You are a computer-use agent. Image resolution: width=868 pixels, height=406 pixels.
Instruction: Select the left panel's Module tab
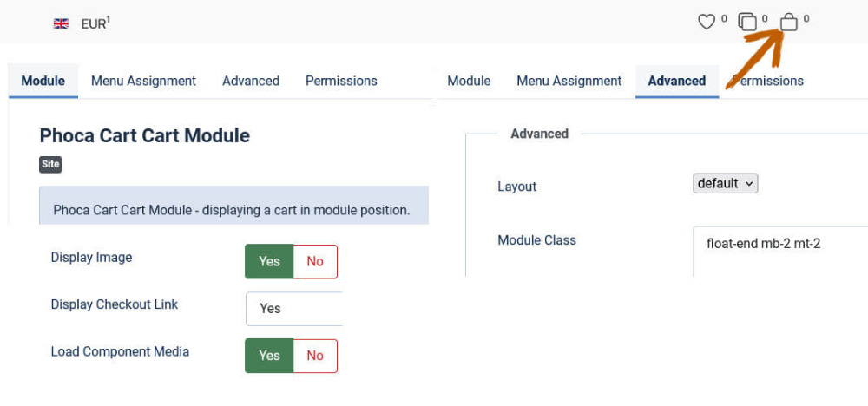tap(43, 81)
